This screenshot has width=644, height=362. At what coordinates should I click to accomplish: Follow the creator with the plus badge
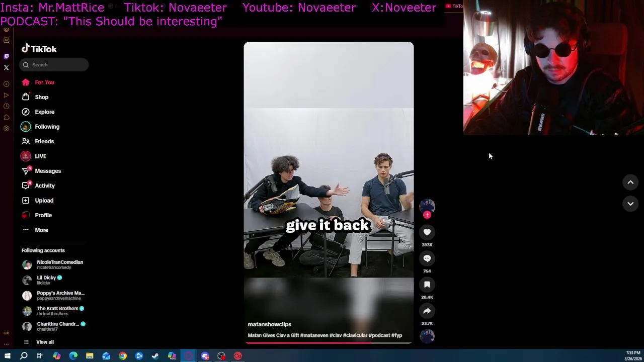427,215
